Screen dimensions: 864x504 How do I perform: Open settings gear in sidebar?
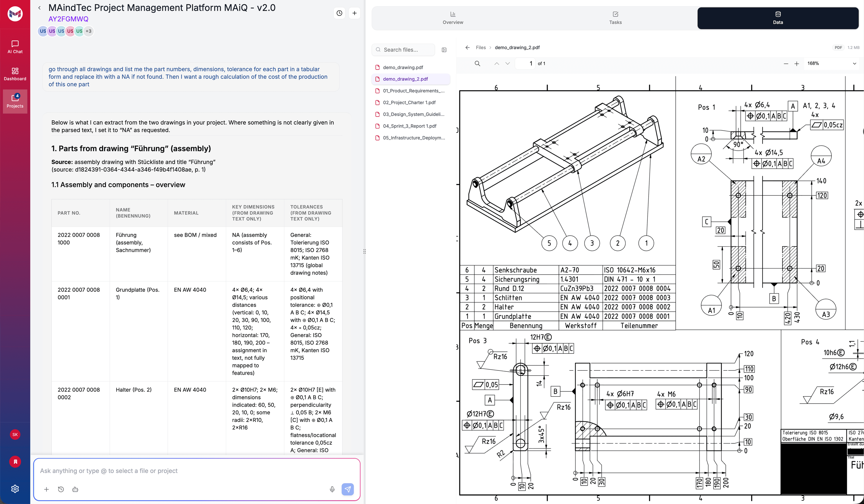(x=15, y=488)
